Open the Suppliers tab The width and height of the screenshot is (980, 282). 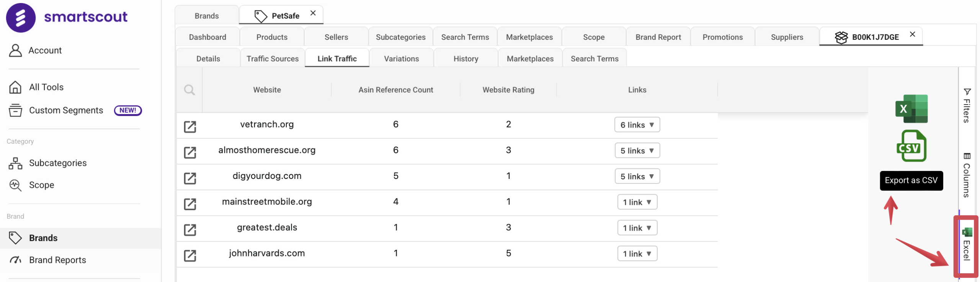[787, 37]
